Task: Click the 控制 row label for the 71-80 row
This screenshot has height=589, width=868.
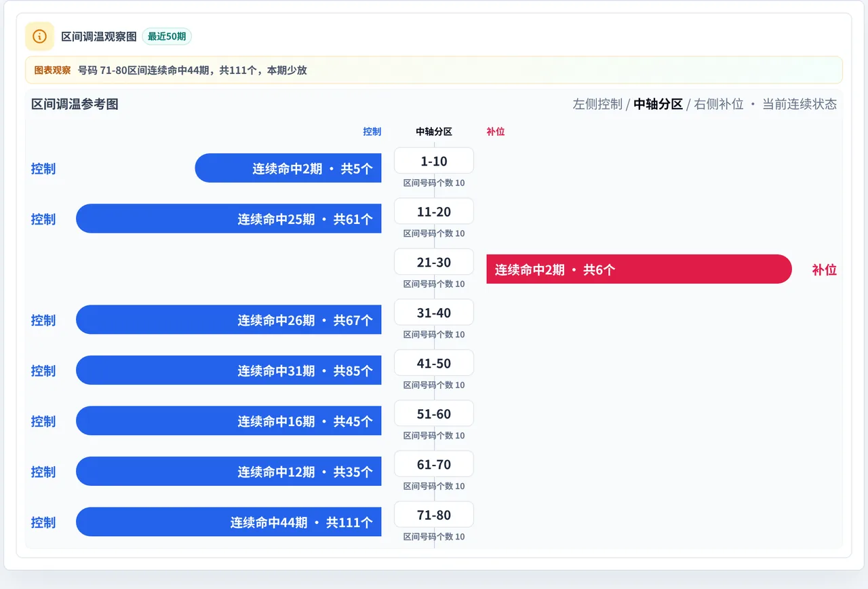Action: [x=43, y=522]
